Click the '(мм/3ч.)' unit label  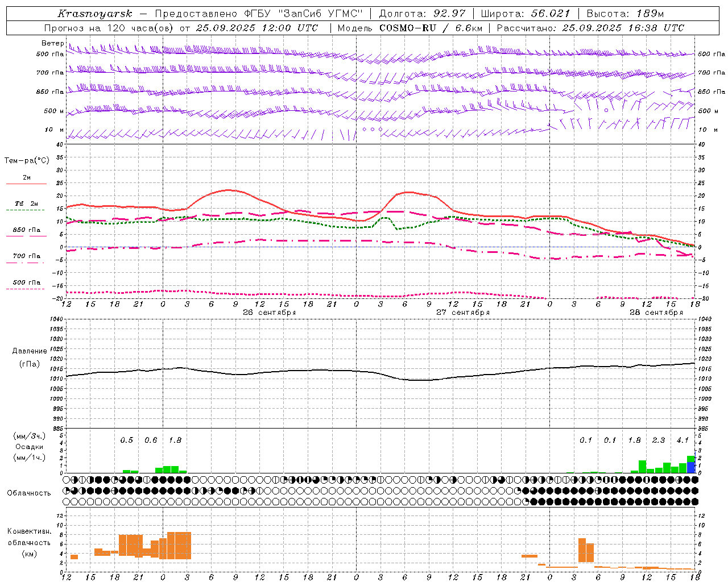29,436
